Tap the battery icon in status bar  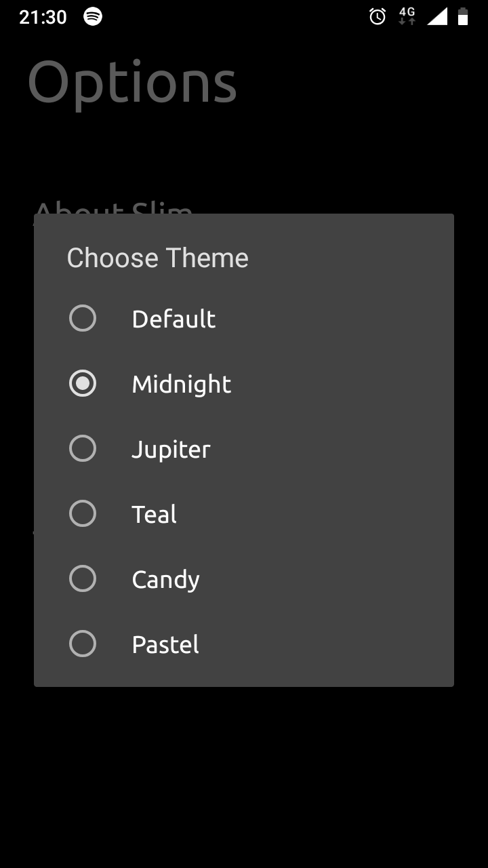click(463, 17)
